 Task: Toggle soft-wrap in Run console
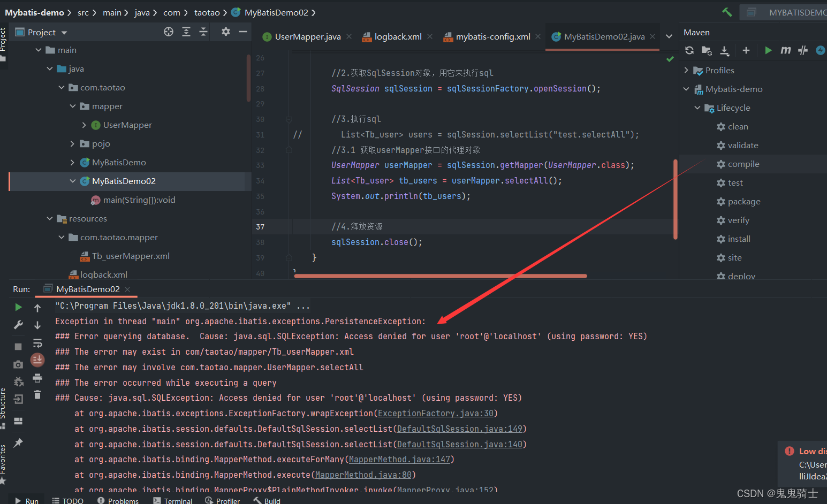pos(37,343)
